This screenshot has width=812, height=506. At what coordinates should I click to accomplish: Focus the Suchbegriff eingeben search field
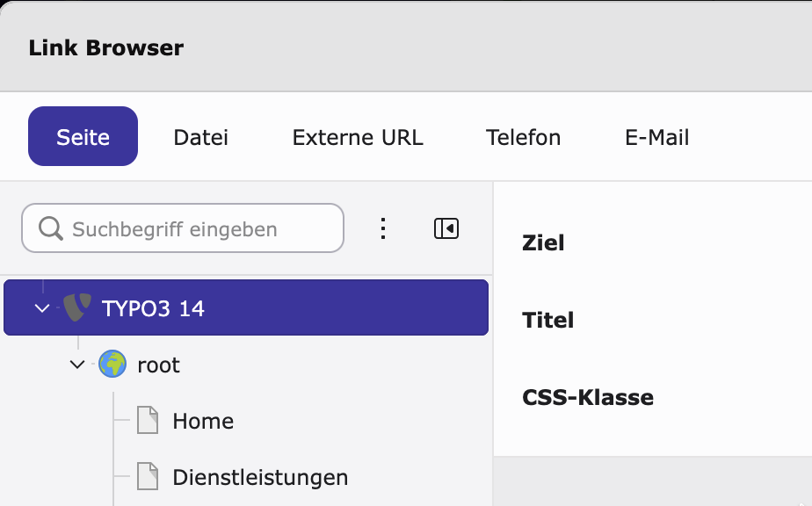tap(183, 228)
